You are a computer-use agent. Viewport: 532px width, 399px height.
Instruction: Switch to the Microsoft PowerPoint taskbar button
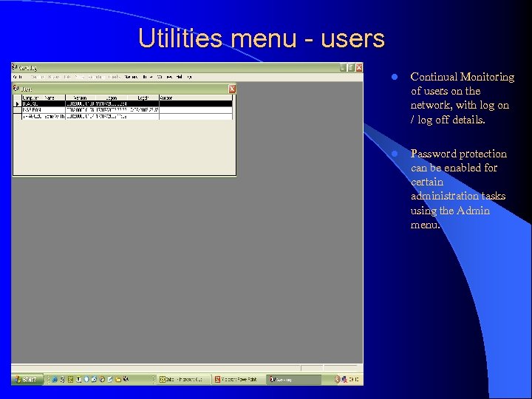point(239,380)
